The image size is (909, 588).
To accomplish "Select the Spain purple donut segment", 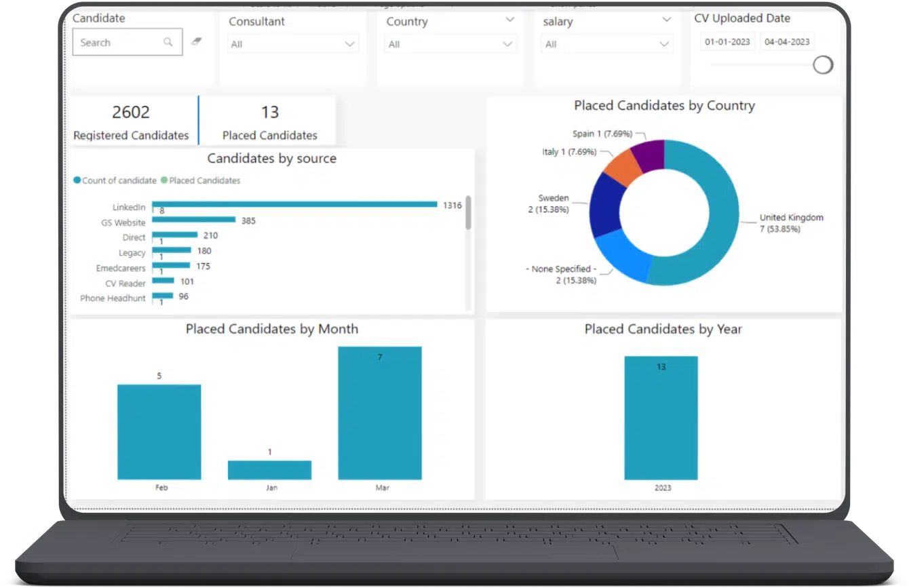I will (x=649, y=155).
